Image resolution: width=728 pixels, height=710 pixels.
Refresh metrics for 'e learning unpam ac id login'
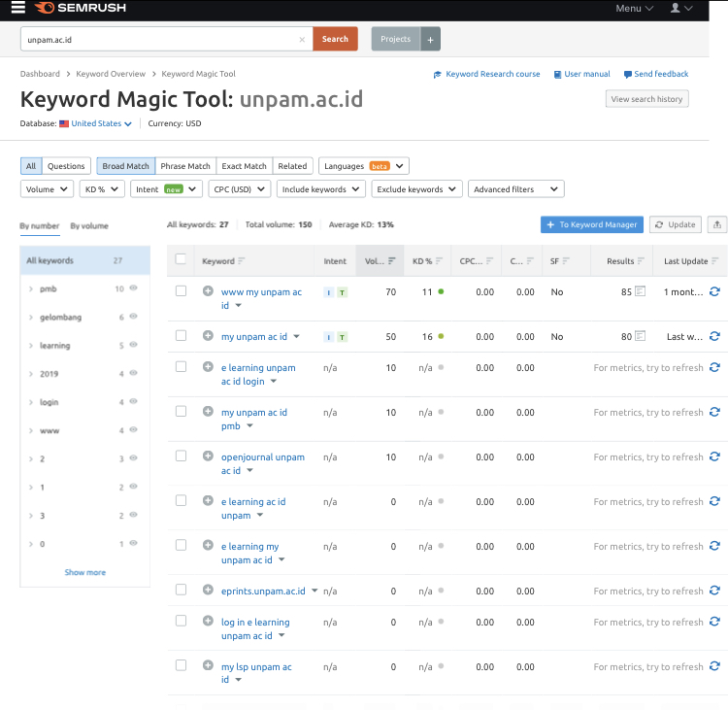[x=714, y=367]
